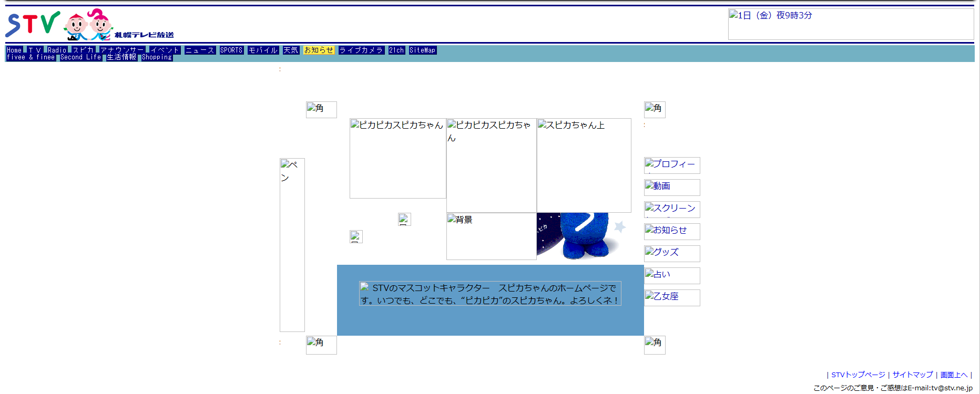Open the 生活情報 menu item
This screenshot has height=394, width=980.
pos(121,57)
